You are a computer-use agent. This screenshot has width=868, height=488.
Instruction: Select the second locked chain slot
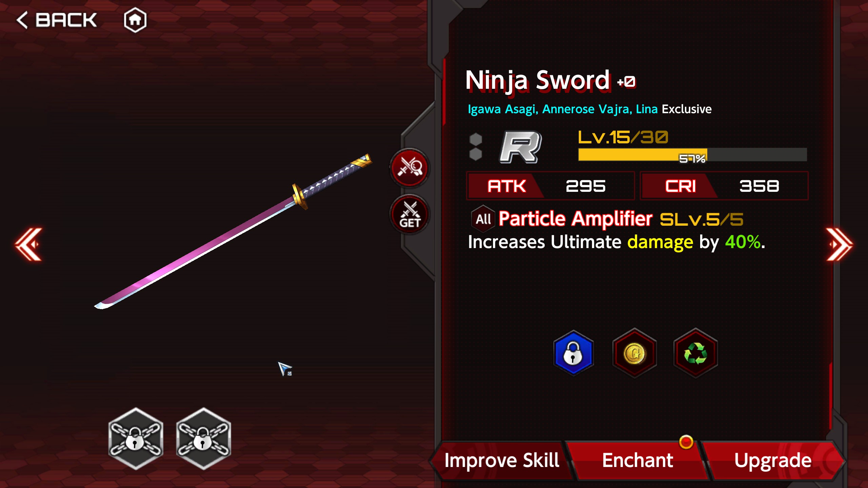point(203,439)
